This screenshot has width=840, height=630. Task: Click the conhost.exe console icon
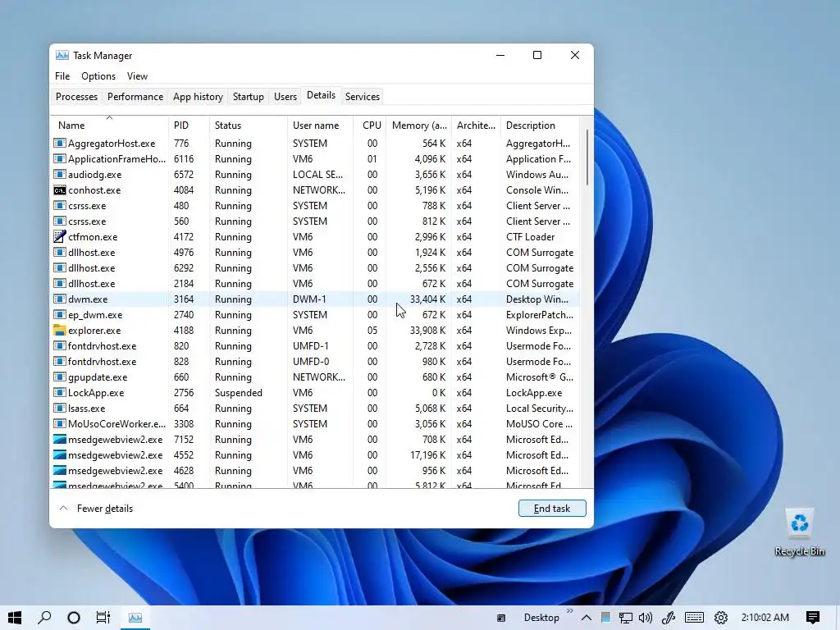point(59,190)
